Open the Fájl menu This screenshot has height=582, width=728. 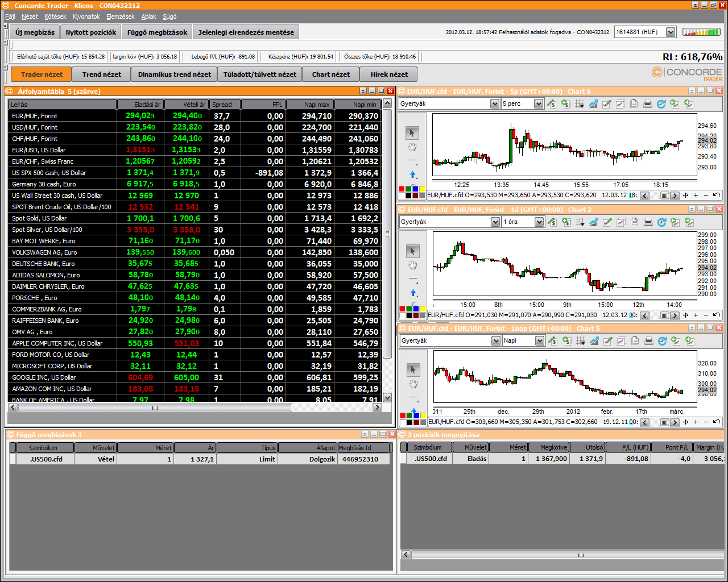10,16
